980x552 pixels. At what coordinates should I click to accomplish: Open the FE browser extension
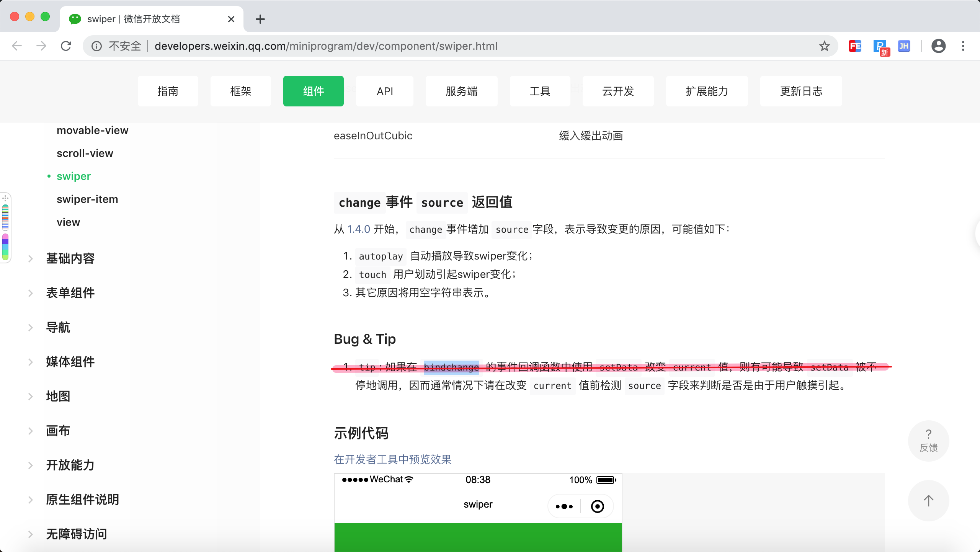[x=855, y=46]
